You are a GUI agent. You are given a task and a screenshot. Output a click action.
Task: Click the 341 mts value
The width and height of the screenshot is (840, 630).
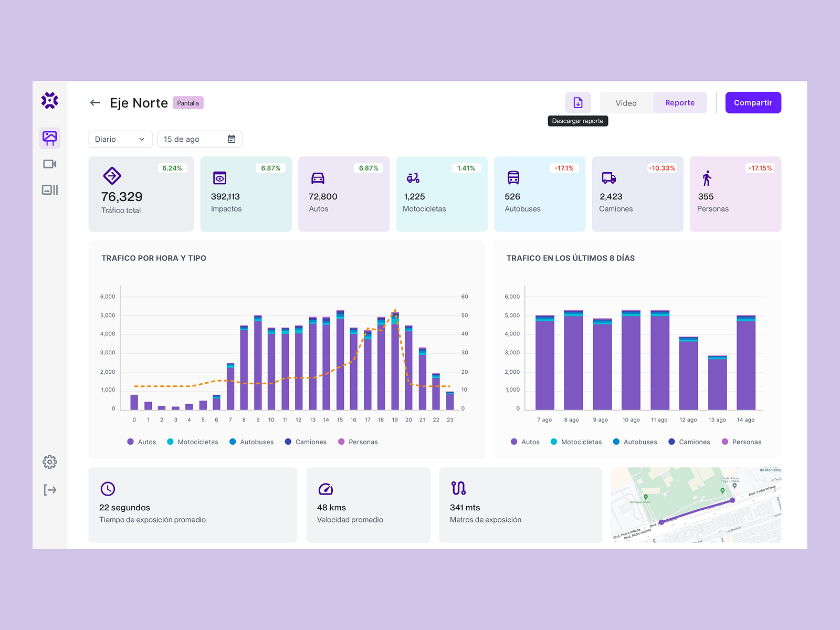point(465,508)
